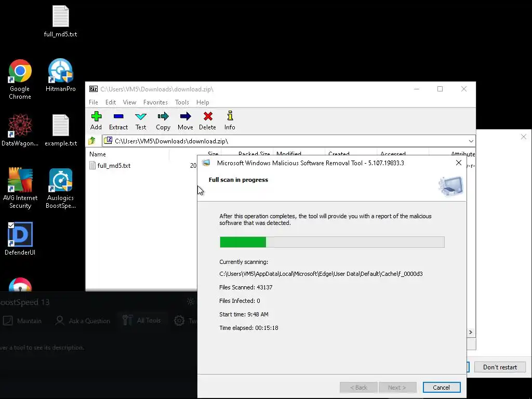Click Ask a Question in BoostSpeed
Screen dimensions: 532x399
tap(83, 321)
